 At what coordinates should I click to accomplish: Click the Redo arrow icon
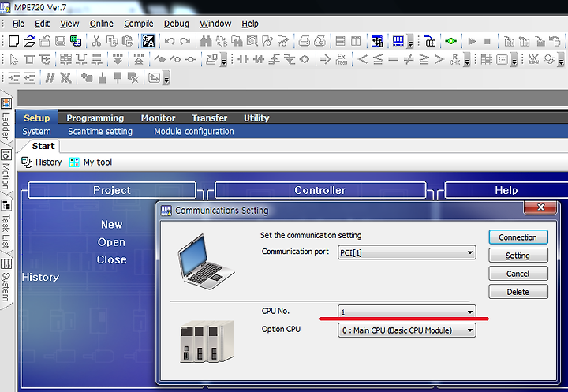185,41
